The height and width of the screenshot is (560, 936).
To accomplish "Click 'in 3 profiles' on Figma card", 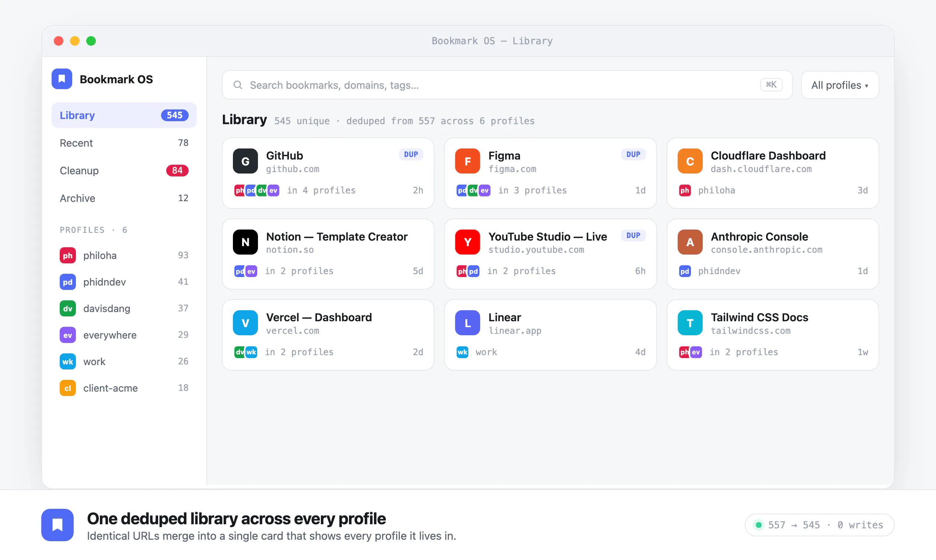I will [532, 190].
